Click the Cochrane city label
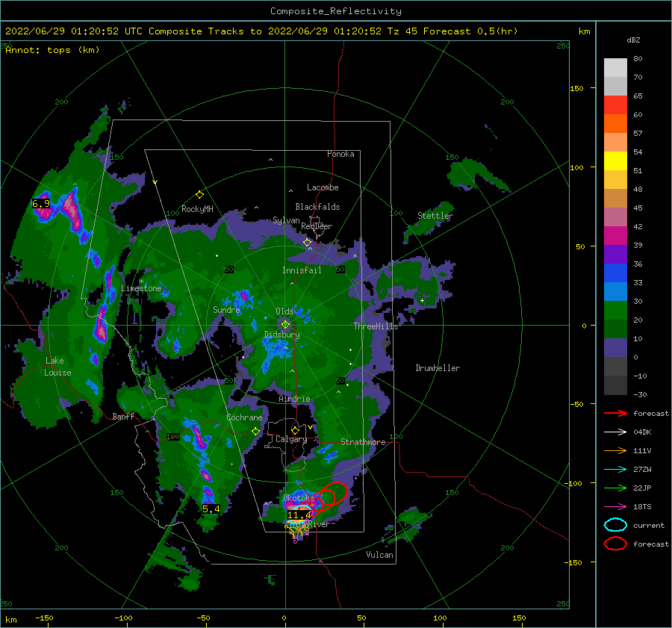672x628 pixels. pos(244,417)
